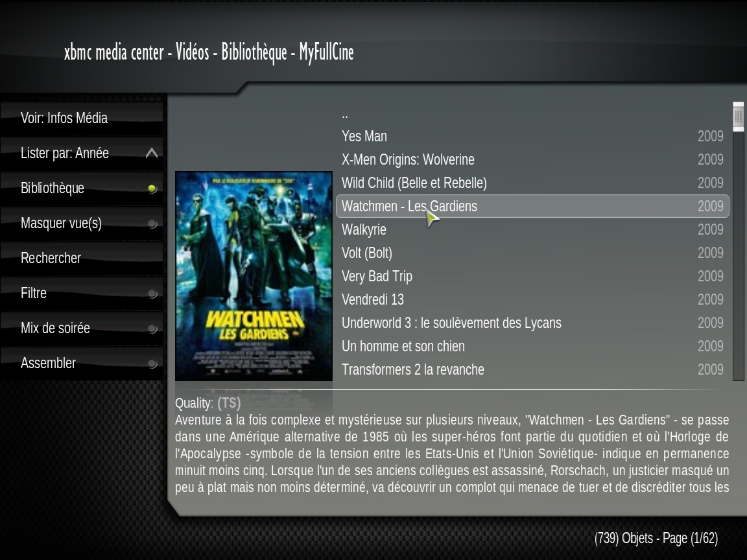Change view mode via Voir: Infos Média
Screen dimensions: 747x560
82,118
